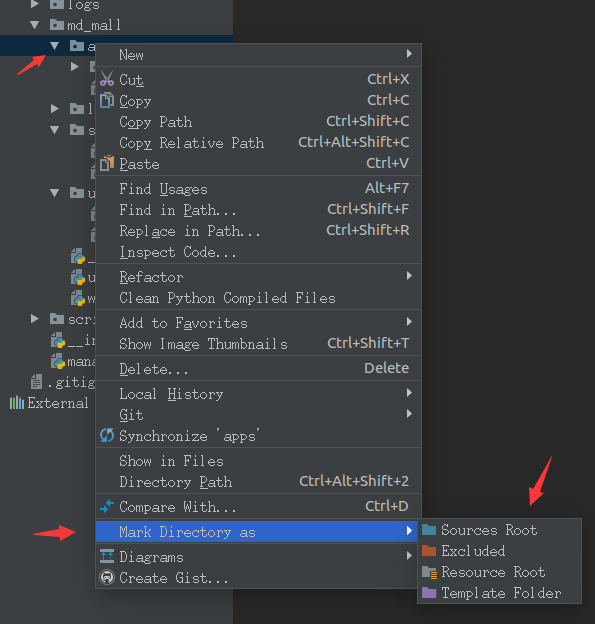Click the Copy documents icon
Image resolution: width=595 pixels, height=624 pixels.
coord(107,100)
